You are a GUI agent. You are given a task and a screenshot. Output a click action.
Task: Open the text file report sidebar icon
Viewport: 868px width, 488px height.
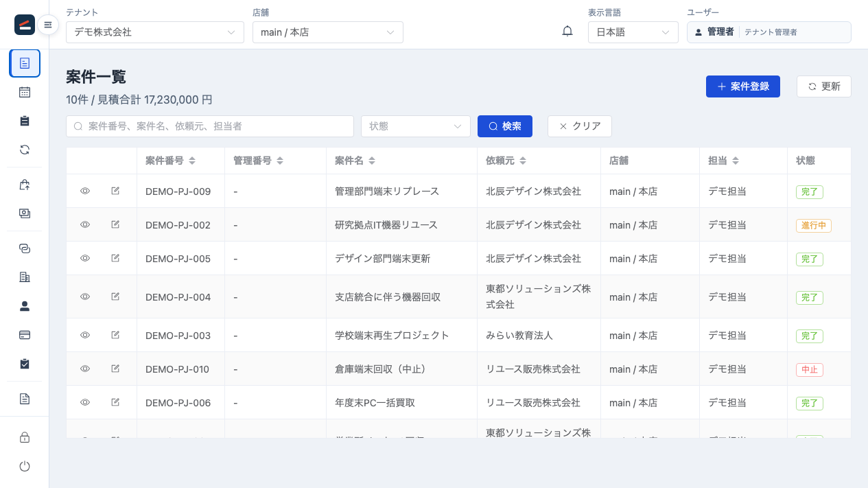tap(25, 399)
